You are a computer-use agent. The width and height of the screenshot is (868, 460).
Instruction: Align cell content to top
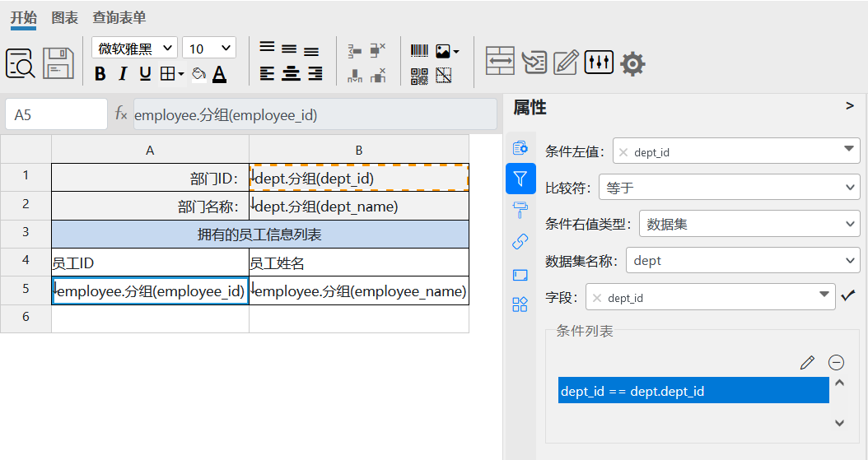[x=268, y=48]
